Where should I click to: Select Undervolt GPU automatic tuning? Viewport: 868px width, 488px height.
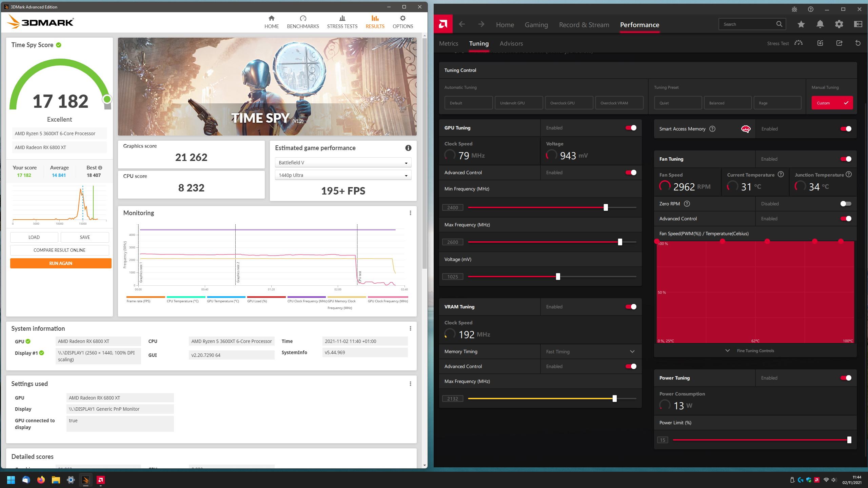519,103
